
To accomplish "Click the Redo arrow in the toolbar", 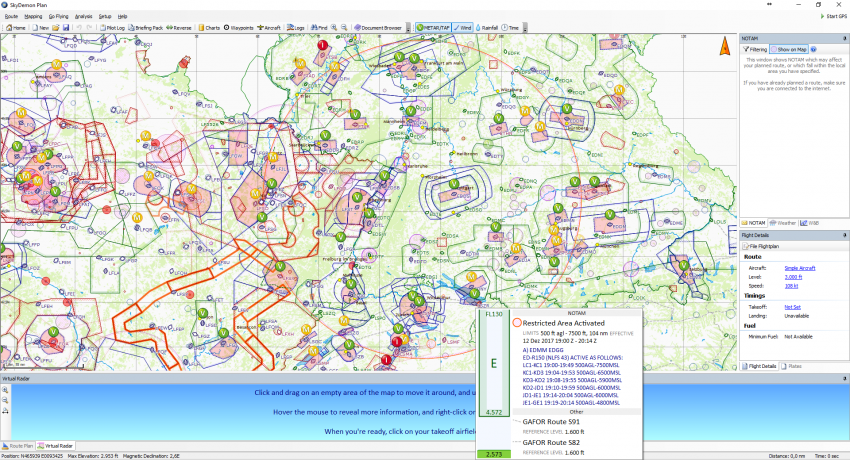I will pyautogui.click(x=89, y=28).
